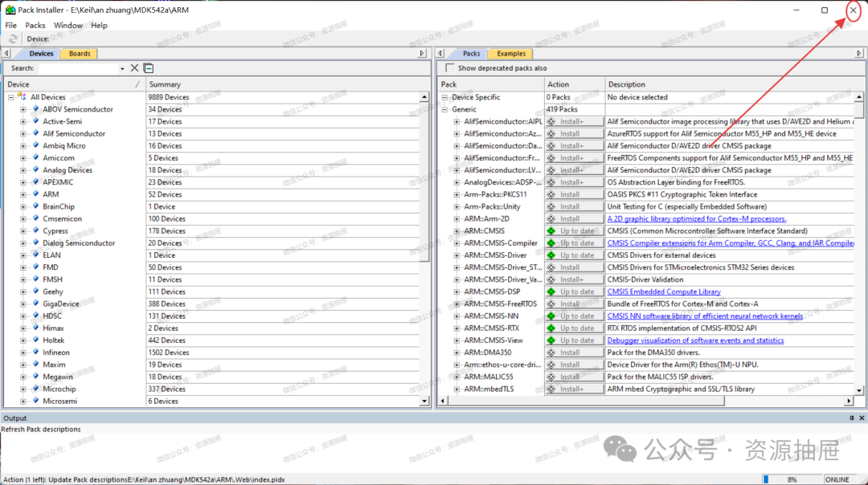This screenshot has width=868, height=485.
Task: Switch to the Boards tab
Action: [80, 54]
